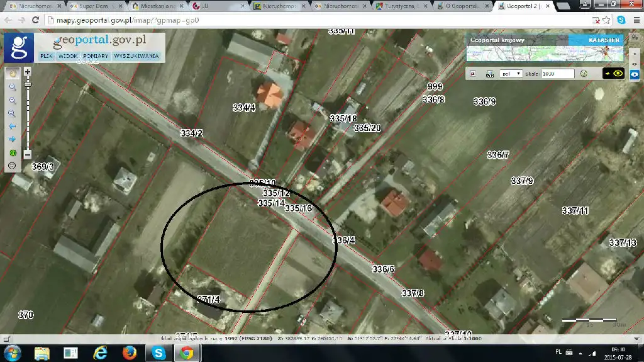Click the Skala scale input field
Screen dimensions: 644x362
tap(557, 74)
